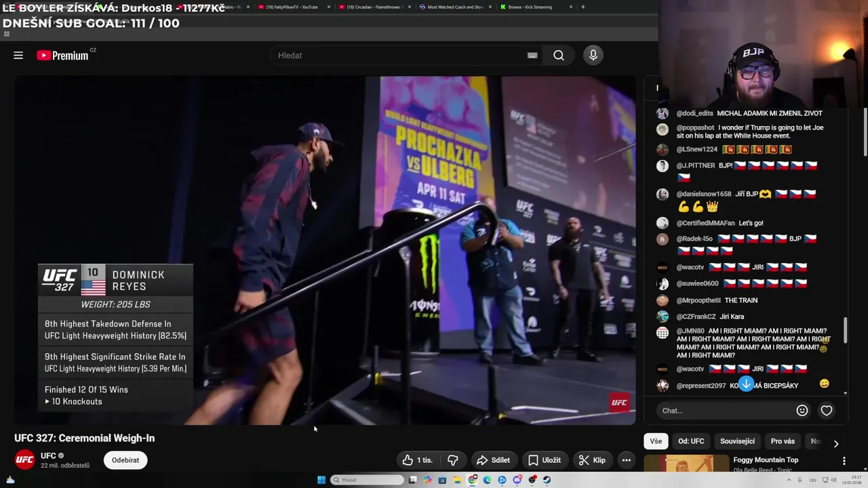Switch CES keyboard language indicator
The width and height of the screenshot is (868, 488).
point(812,480)
